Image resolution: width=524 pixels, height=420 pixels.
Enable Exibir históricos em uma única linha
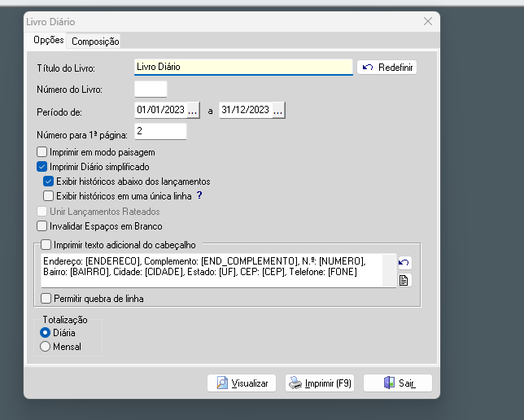49,195
